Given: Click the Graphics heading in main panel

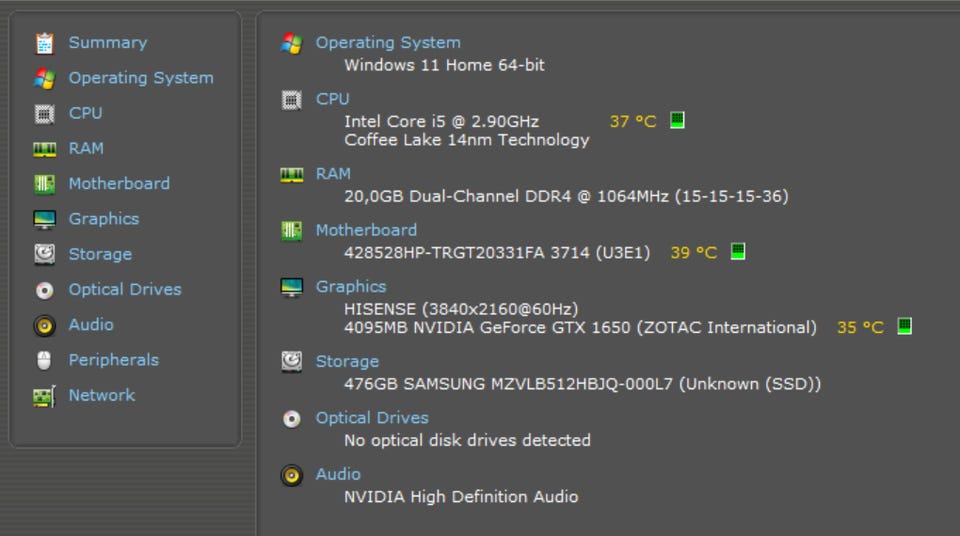Looking at the screenshot, I should pos(350,286).
